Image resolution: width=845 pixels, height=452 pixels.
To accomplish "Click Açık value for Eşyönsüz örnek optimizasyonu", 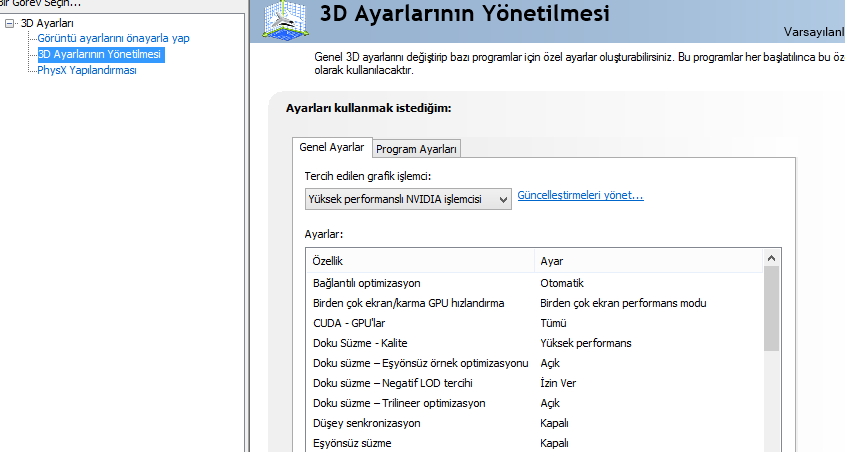I will pos(550,363).
